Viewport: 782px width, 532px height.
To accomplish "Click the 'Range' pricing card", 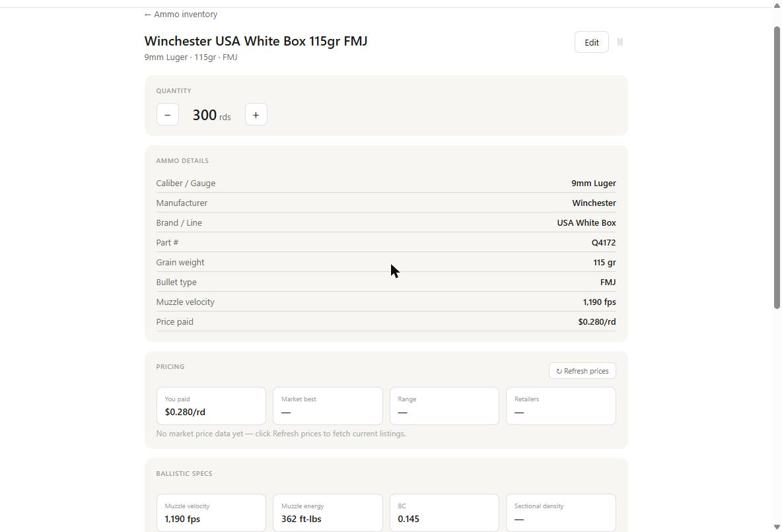I will click(x=444, y=406).
